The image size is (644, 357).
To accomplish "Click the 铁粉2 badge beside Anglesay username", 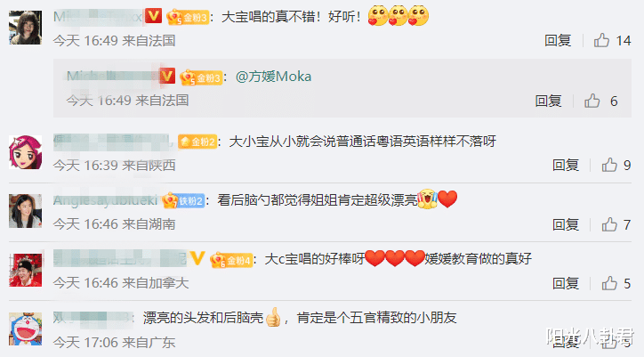I will [x=183, y=200].
